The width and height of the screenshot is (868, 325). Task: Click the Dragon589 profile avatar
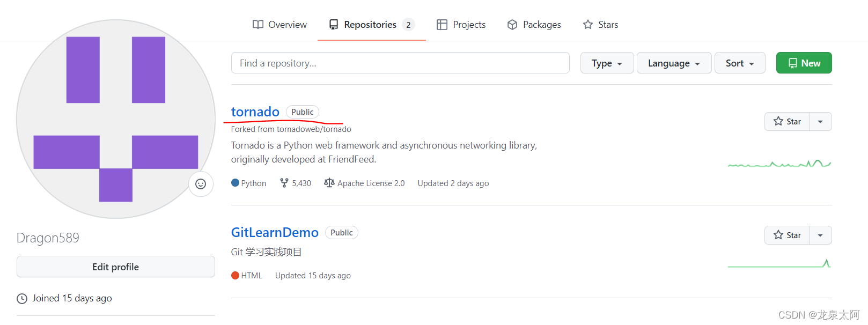116,119
